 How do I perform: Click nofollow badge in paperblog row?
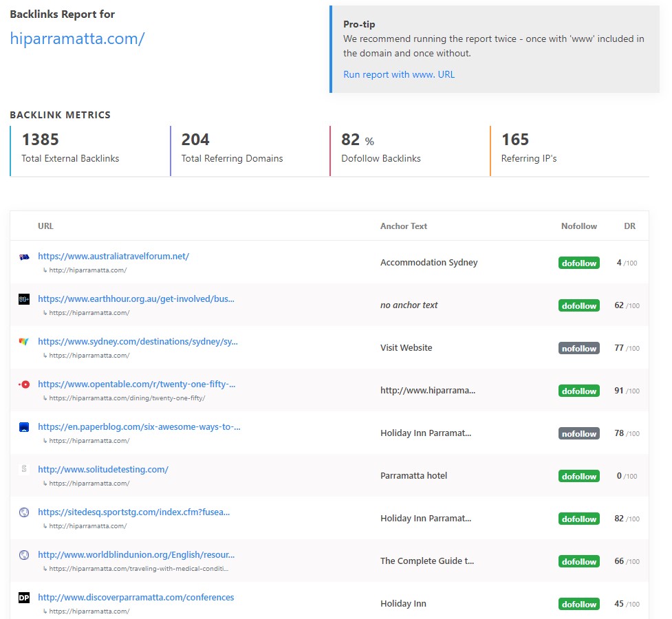[579, 433]
